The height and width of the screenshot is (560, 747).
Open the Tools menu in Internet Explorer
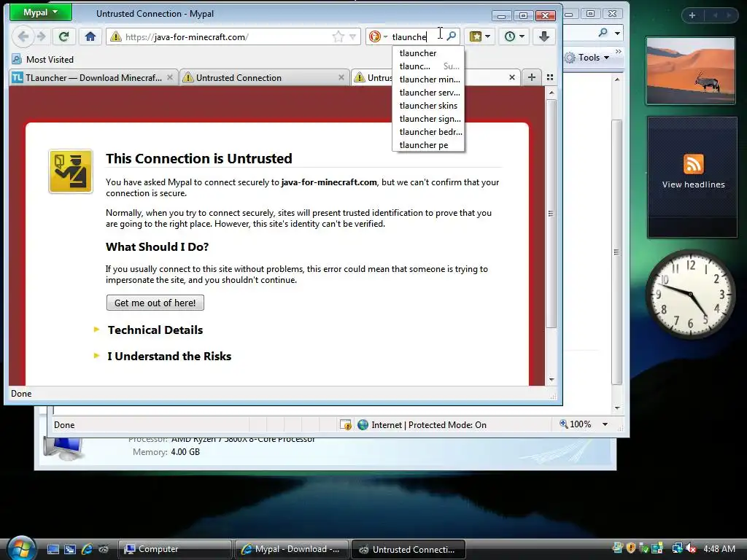[x=587, y=58]
